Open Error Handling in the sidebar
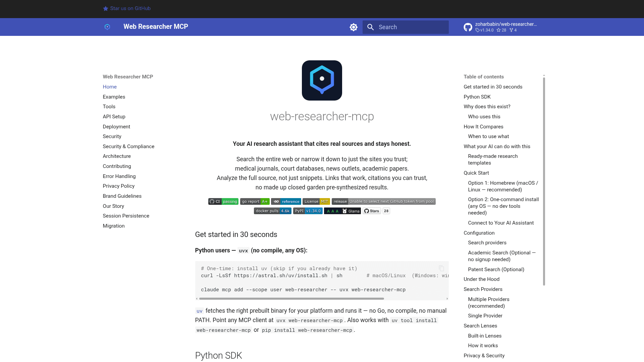The height and width of the screenshot is (362, 644). pos(119,176)
